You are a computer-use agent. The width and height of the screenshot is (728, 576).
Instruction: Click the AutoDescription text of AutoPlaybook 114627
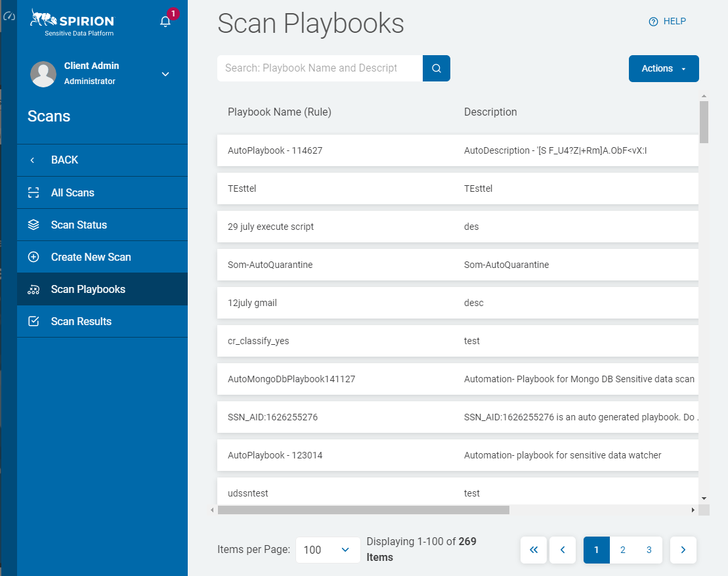tap(555, 150)
